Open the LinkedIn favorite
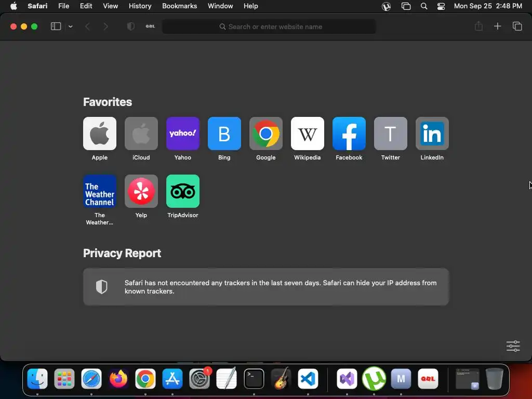 coord(432,134)
